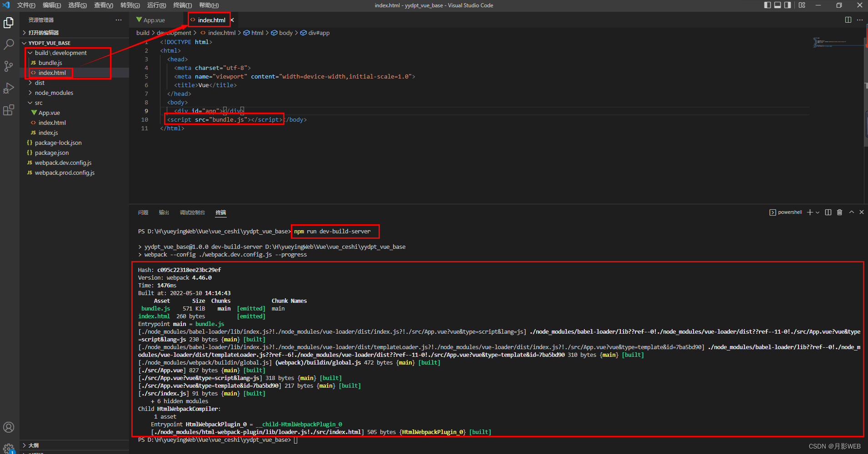868x454 pixels.
Task: Open the Accounts menu icon
Action: (x=9, y=427)
